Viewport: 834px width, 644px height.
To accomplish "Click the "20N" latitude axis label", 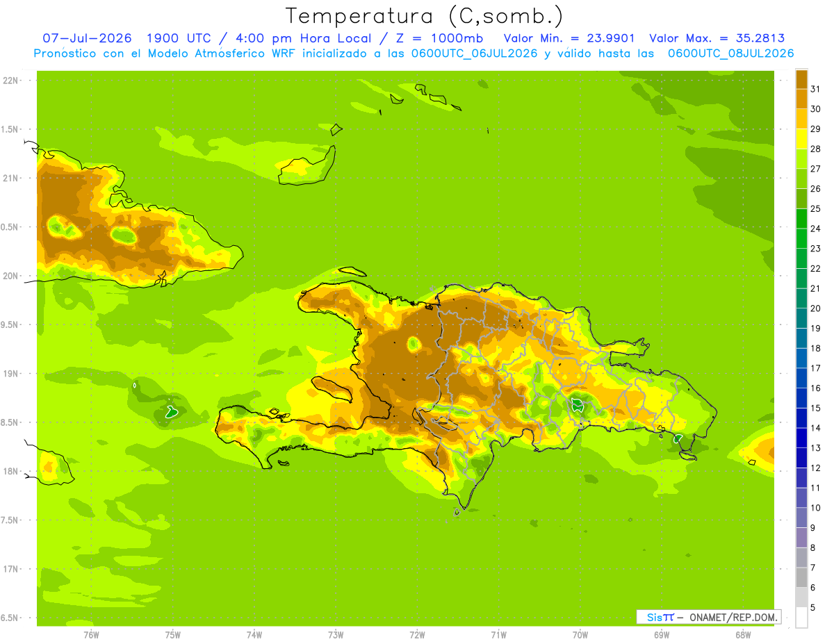I will coord(10,276).
